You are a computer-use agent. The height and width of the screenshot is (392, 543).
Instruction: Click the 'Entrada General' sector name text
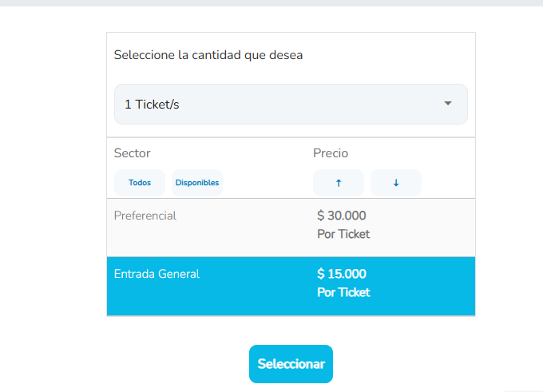[157, 274]
